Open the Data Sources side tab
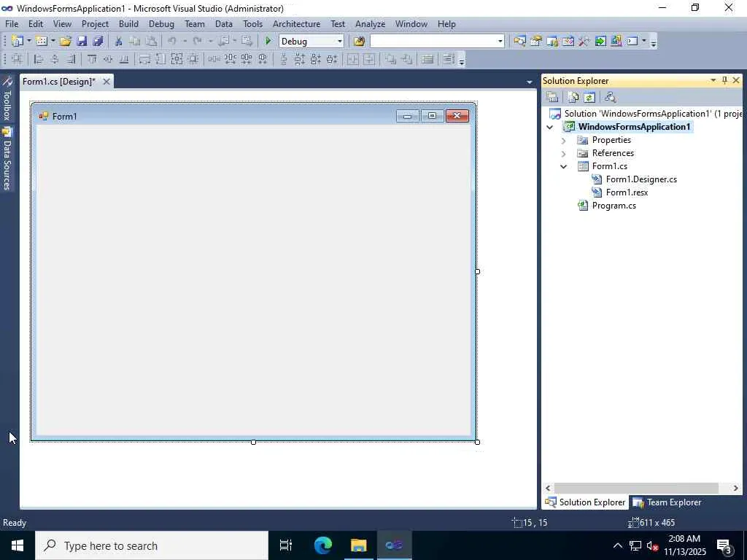This screenshot has width=747, height=560. point(7,158)
